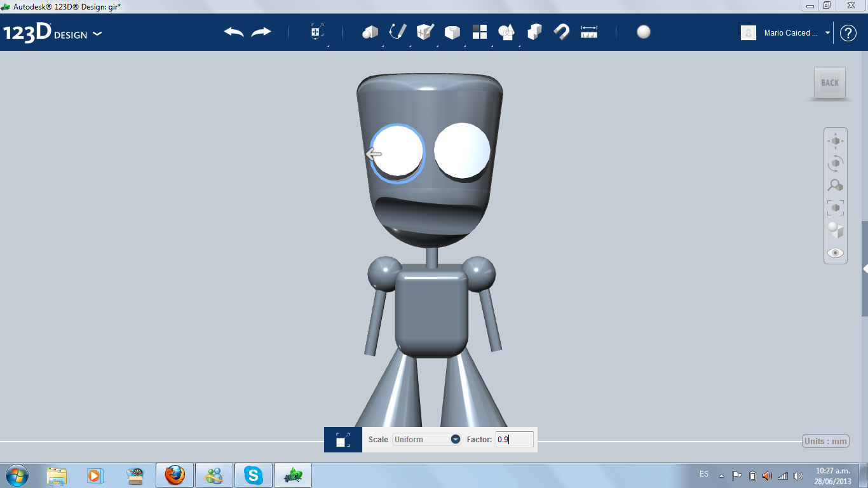The image size is (868, 488).
Task: Expand the Mario Caiced account dropdown
Action: tap(827, 32)
